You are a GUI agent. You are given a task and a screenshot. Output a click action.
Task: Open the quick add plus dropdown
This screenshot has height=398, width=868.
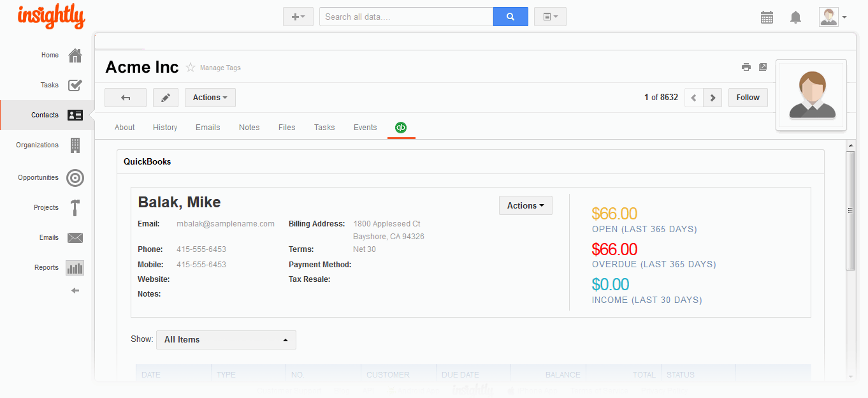point(298,17)
